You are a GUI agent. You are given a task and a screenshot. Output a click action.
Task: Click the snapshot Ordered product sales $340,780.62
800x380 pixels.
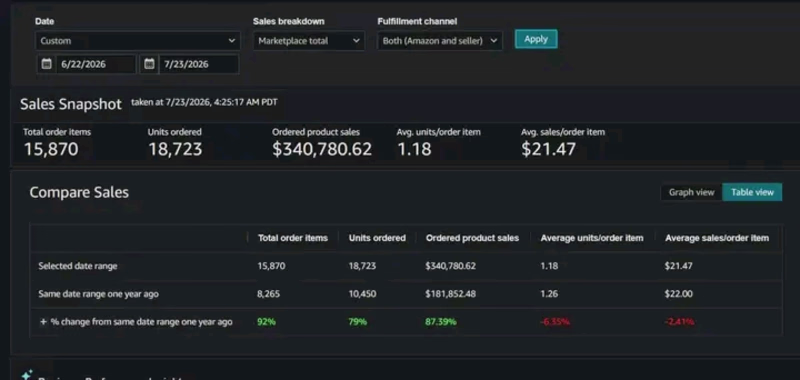322,149
